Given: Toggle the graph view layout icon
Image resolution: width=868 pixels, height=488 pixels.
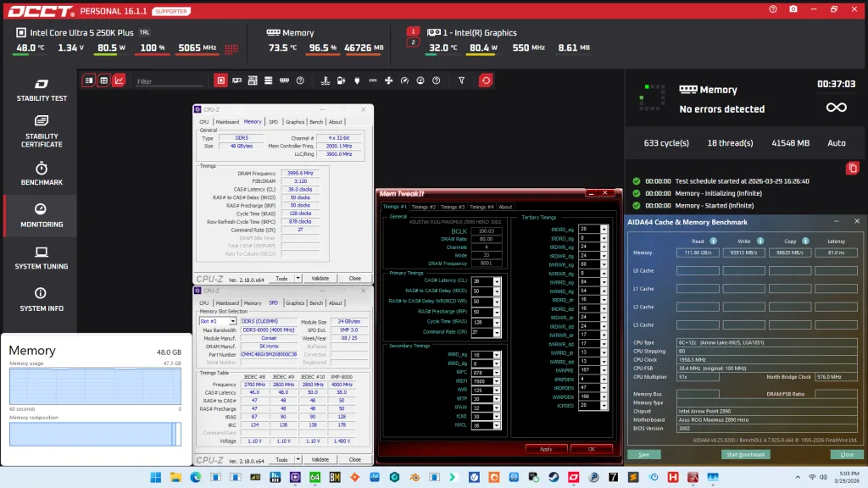Looking at the screenshot, I should click(x=119, y=80).
